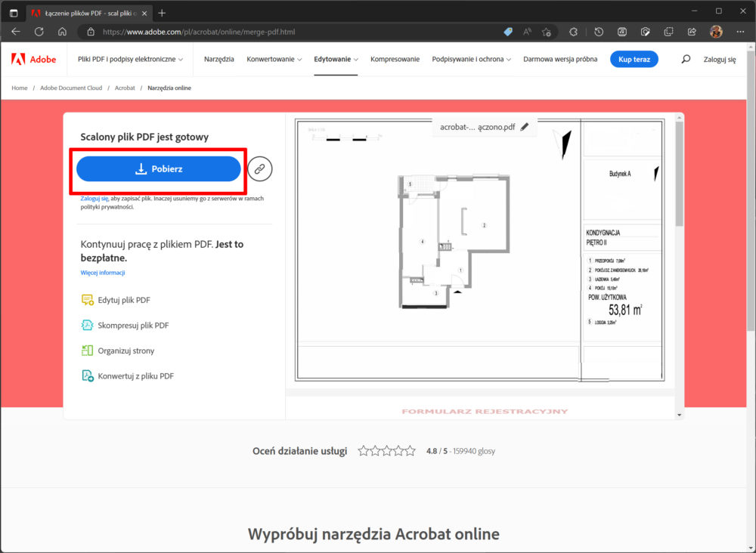
Task: Click preview scroll down arrow
Action: [680, 415]
